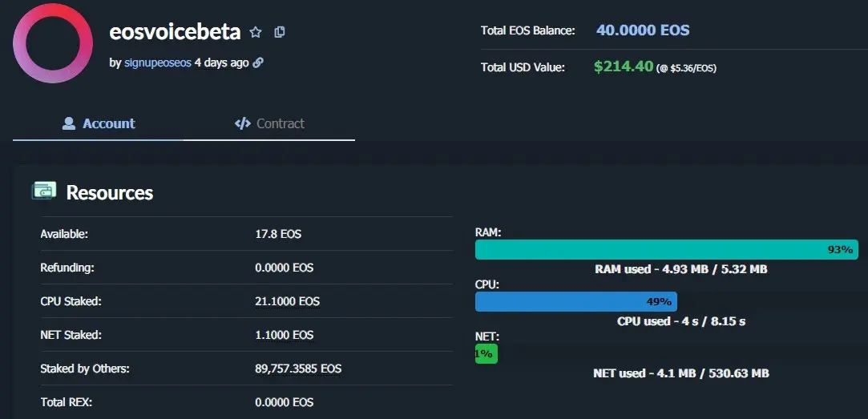Select the 17.8 EOS available value
Viewport: 868px width, 419px height.
(278, 234)
